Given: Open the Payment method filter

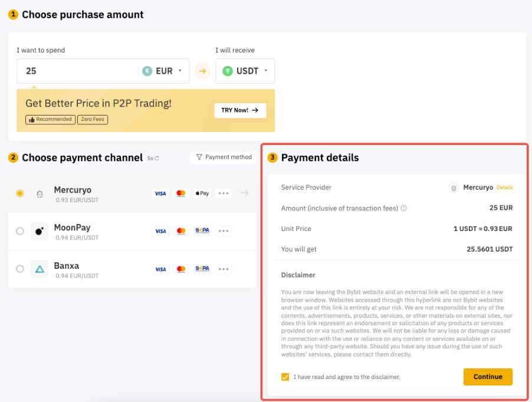Looking at the screenshot, I should click(224, 157).
